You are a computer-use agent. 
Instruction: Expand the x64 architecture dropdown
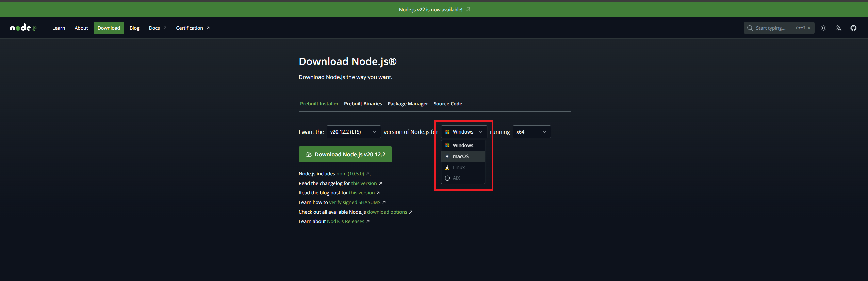[531, 132]
